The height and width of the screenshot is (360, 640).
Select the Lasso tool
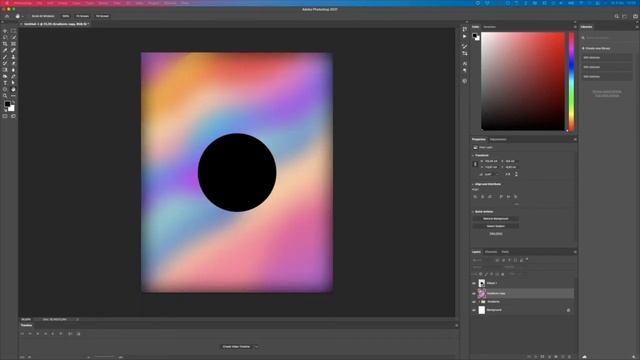(x=5, y=37)
